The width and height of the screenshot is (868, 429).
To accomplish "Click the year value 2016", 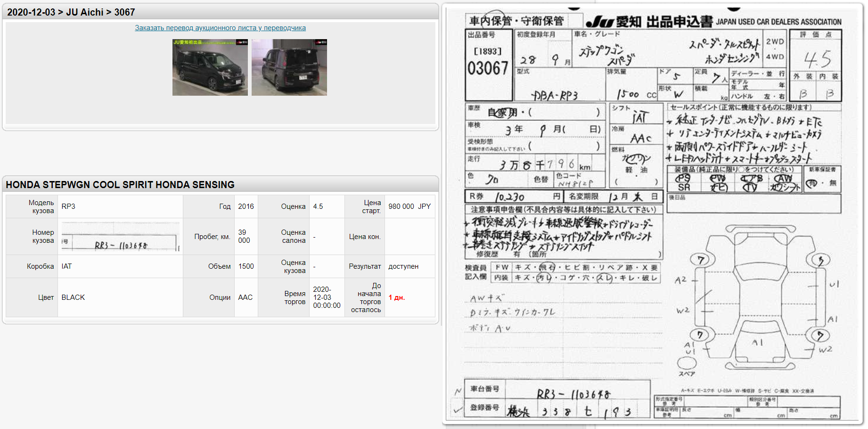I will pos(246,206).
